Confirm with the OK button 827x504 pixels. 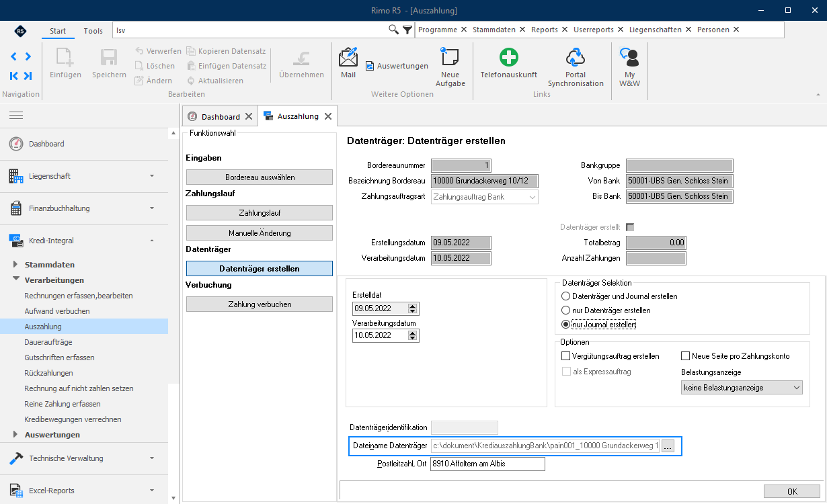coord(792,492)
